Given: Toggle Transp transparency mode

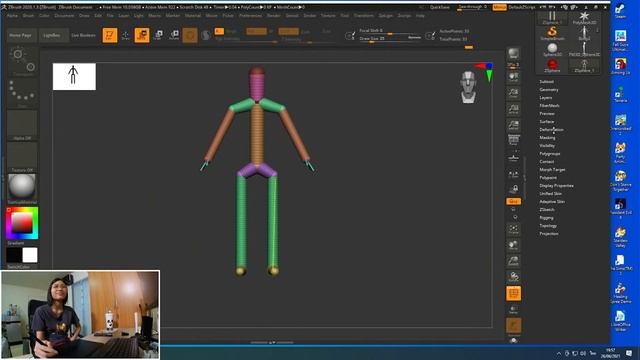Looking at the screenshot, I should tap(513, 309).
